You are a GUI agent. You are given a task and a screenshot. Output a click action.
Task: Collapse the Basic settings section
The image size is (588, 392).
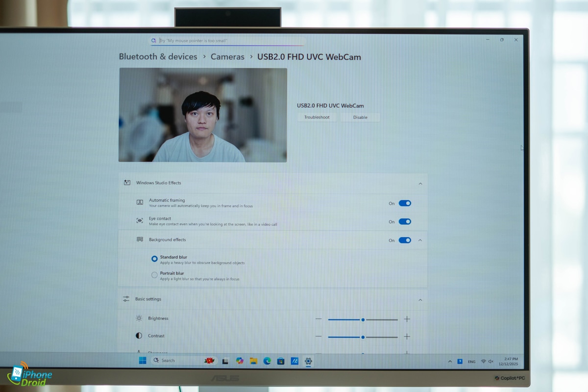420,300
